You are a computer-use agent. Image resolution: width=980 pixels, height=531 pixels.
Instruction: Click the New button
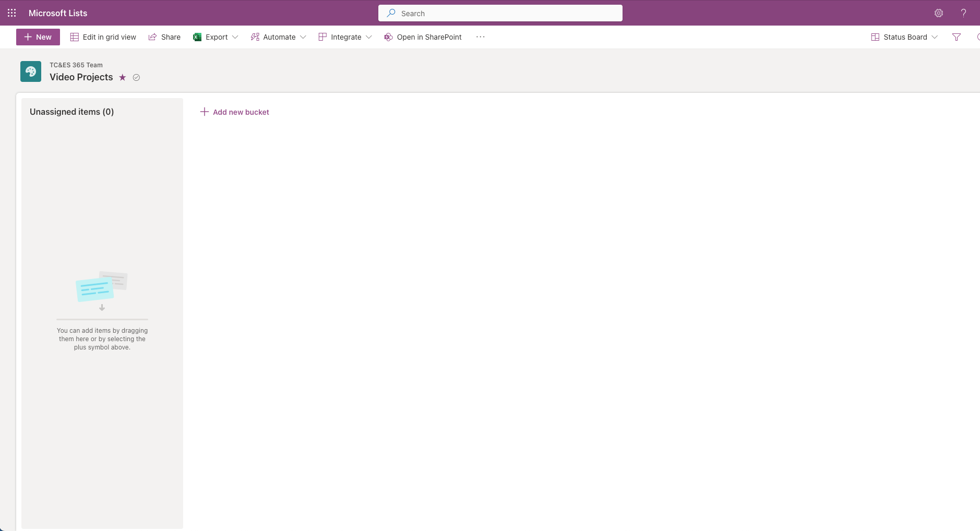pos(38,37)
